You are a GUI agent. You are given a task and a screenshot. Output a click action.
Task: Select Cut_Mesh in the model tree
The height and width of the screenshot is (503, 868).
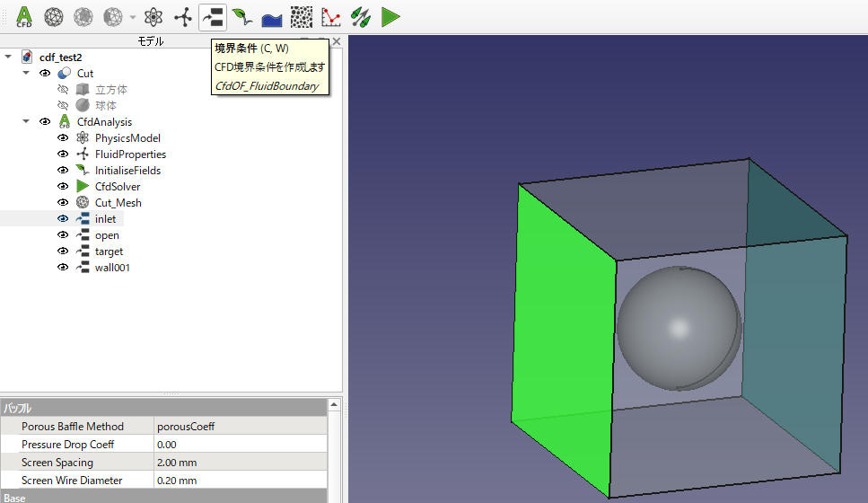[118, 203]
